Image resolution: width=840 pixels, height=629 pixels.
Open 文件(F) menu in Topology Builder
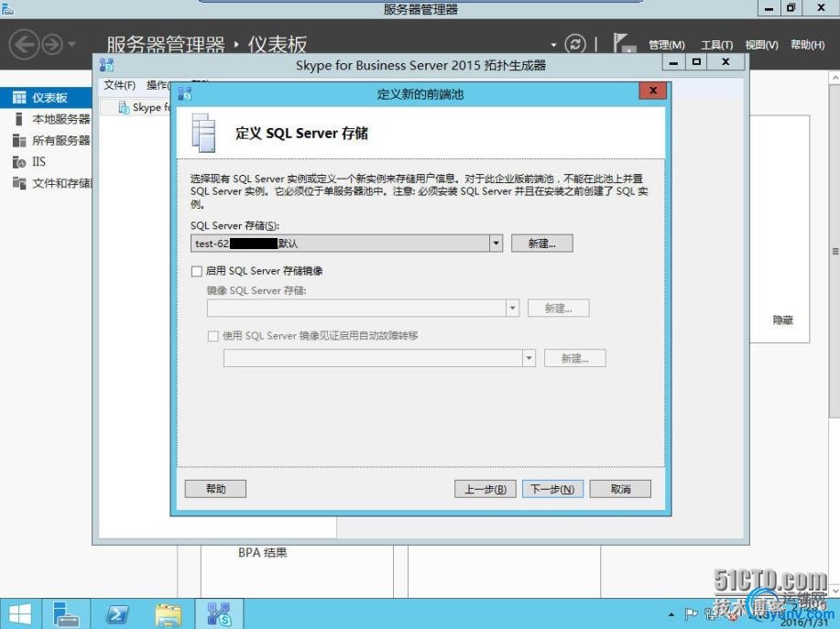pos(119,85)
